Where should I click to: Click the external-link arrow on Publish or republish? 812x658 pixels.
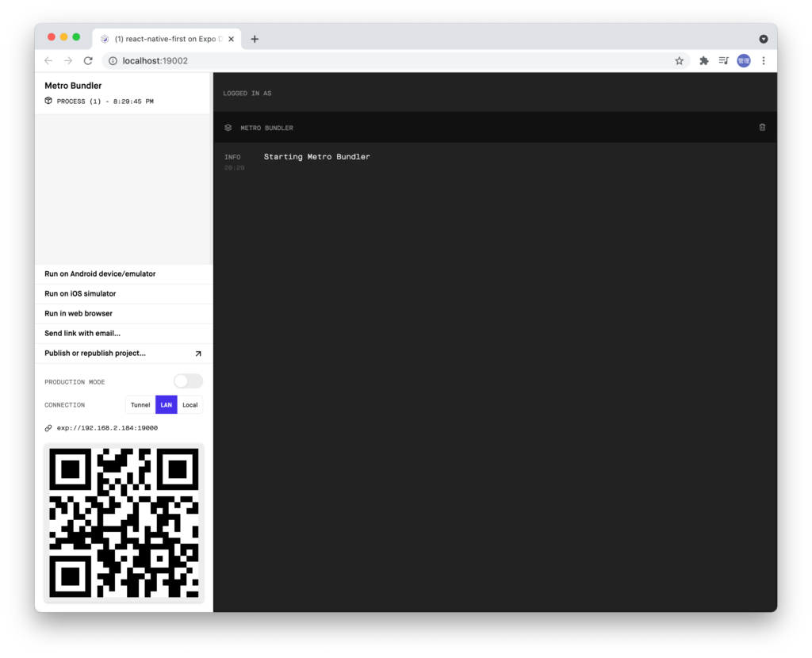tap(199, 353)
